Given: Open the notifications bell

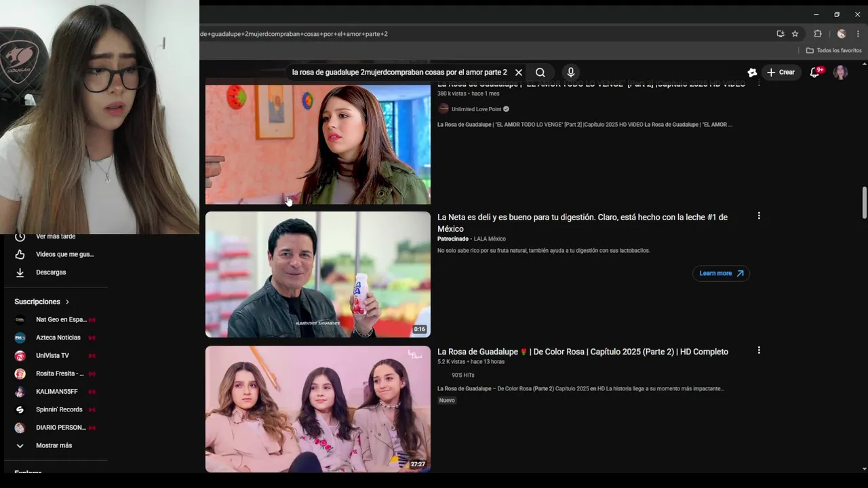Looking at the screenshot, I should pyautogui.click(x=815, y=73).
